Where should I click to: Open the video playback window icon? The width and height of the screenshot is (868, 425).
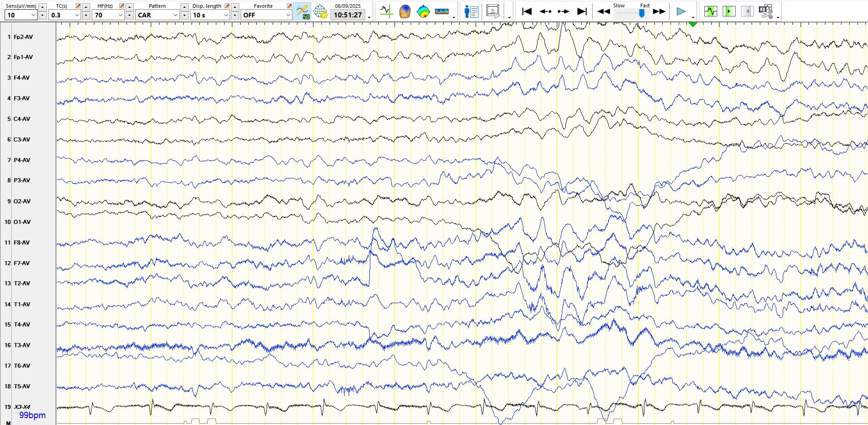click(x=493, y=11)
